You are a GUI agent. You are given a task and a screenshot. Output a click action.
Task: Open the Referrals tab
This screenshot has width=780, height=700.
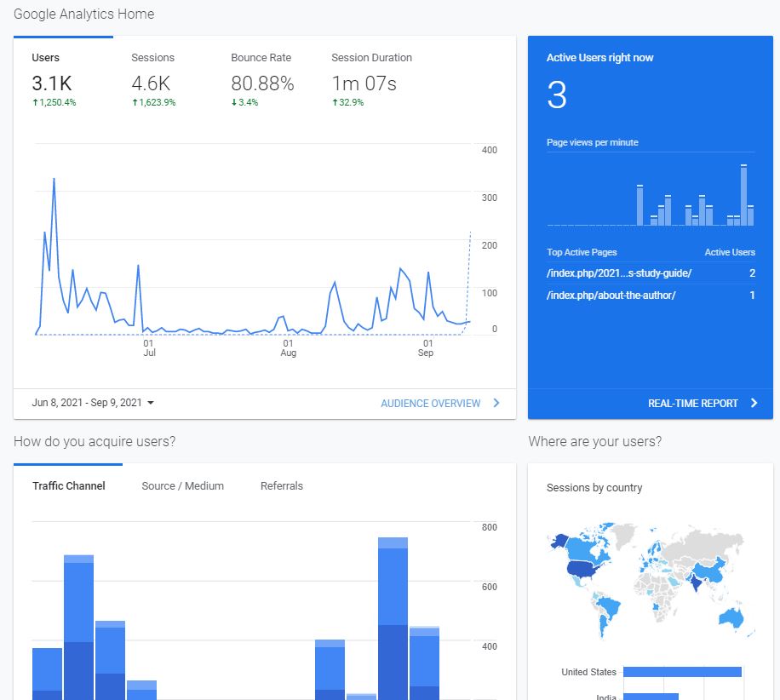(x=282, y=486)
